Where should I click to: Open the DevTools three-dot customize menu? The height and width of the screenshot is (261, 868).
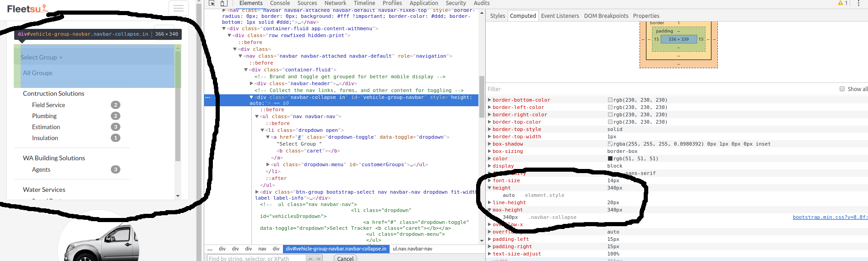click(858, 3)
